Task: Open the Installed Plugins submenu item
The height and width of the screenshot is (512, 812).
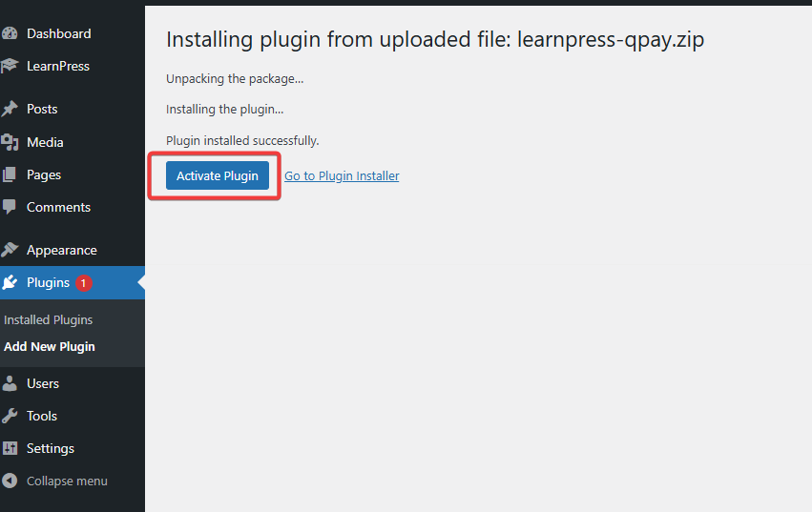Action: [48, 320]
